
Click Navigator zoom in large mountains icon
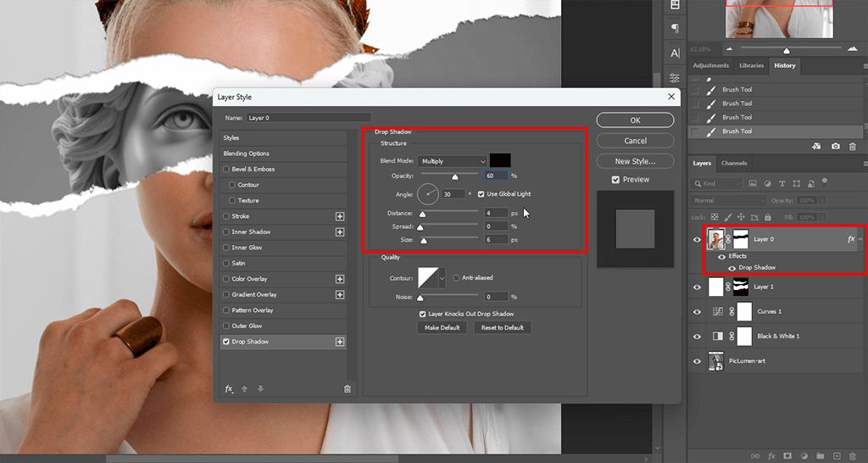[853, 49]
